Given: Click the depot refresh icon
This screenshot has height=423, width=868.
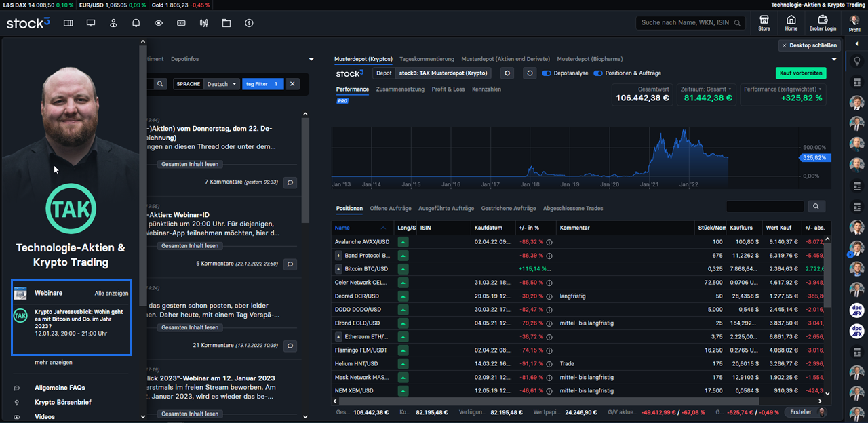Looking at the screenshot, I should point(530,73).
